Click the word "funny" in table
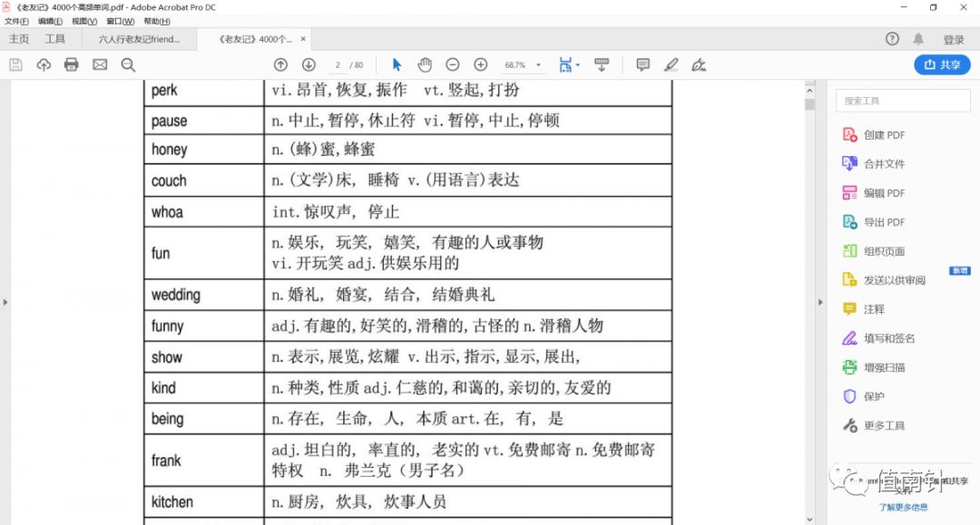The image size is (980, 525). (x=168, y=326)
